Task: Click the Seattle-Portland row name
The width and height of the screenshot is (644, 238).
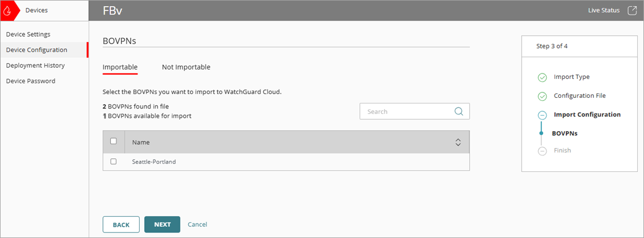Action: point(154,162)
